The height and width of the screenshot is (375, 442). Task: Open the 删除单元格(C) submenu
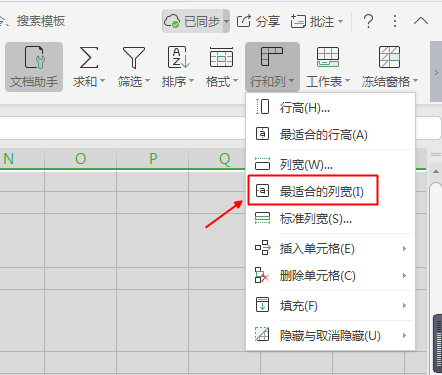[x=330, y=275]
